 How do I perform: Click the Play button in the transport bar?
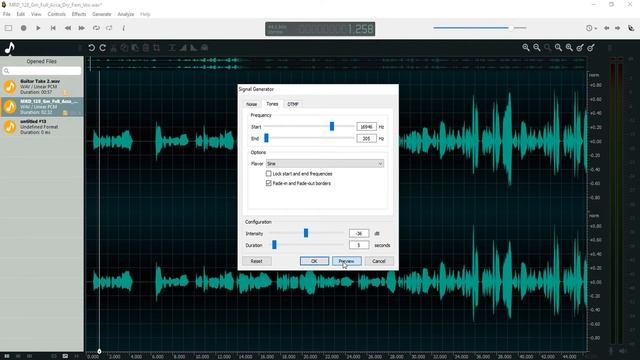pyautogui.click(x=38, y=28)
